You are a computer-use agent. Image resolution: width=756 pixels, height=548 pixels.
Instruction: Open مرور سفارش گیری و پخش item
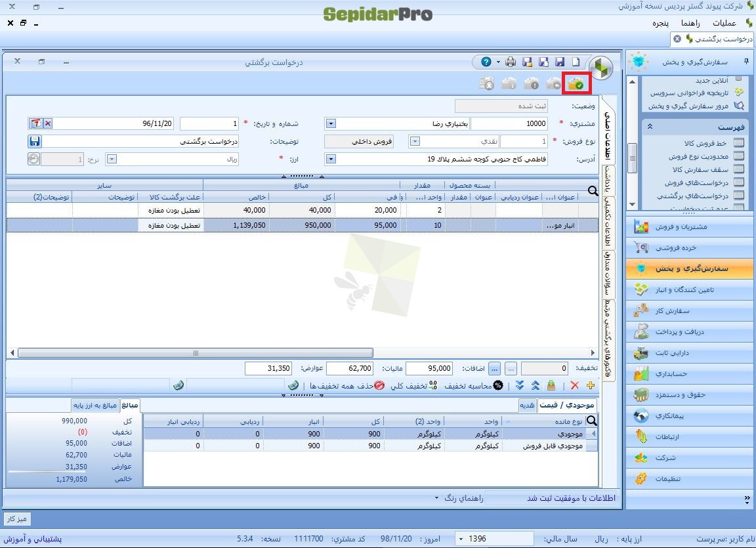[688, 106]
